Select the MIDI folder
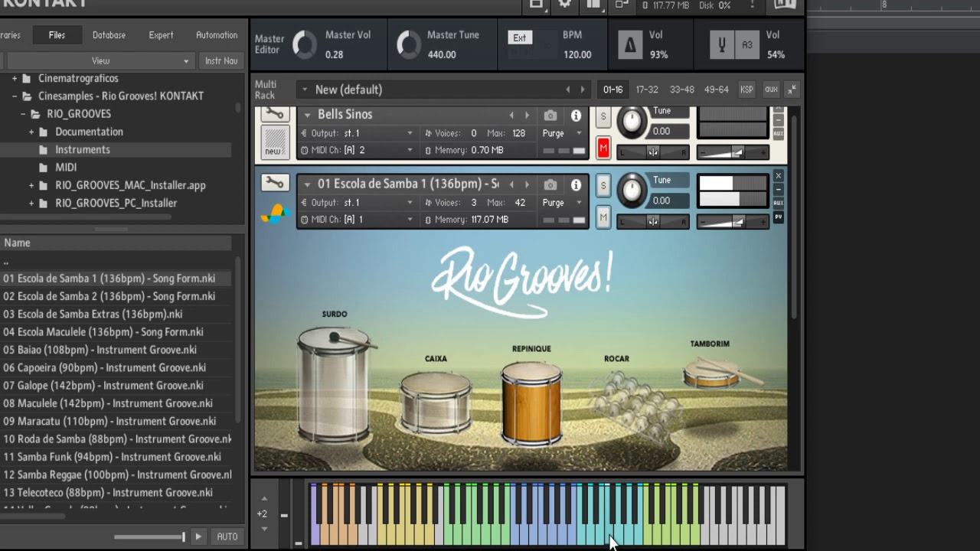Image resolution: width=980 pixels, height=551 pixels. click(x=66, y=167)
